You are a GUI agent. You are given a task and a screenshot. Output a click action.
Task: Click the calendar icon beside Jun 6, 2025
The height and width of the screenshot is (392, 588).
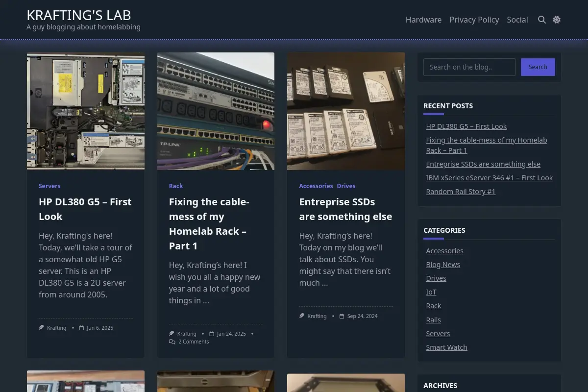click(81, 328)
